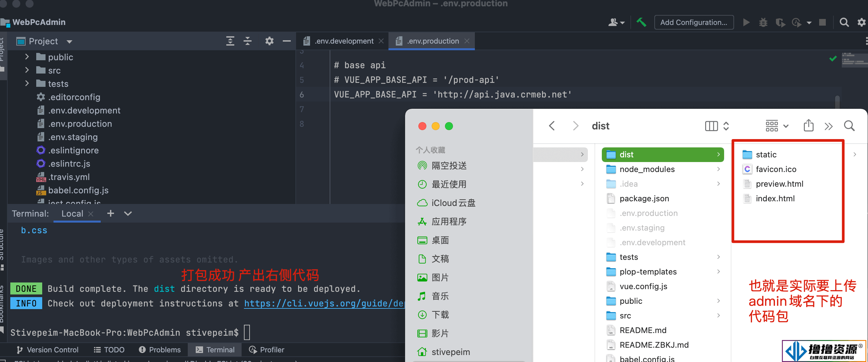Expand the public folder in project tree

pos(27,57)
